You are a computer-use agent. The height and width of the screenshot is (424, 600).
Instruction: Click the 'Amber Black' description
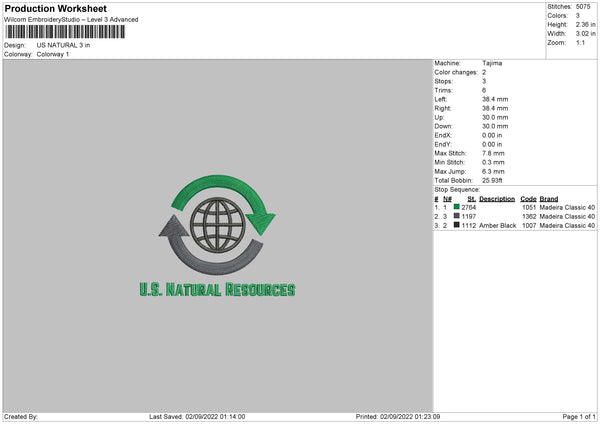point(497,226)
